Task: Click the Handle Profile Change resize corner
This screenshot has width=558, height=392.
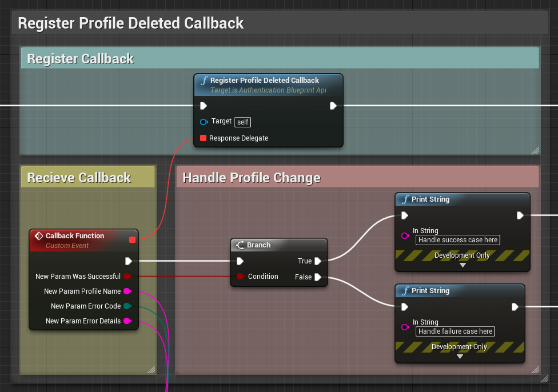Action: pos(535,370)
